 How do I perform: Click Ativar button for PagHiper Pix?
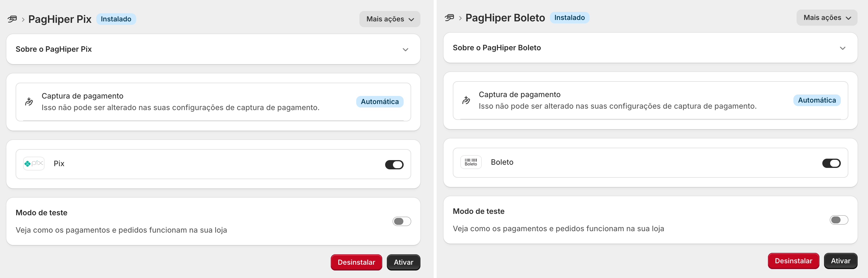point(403,262)
